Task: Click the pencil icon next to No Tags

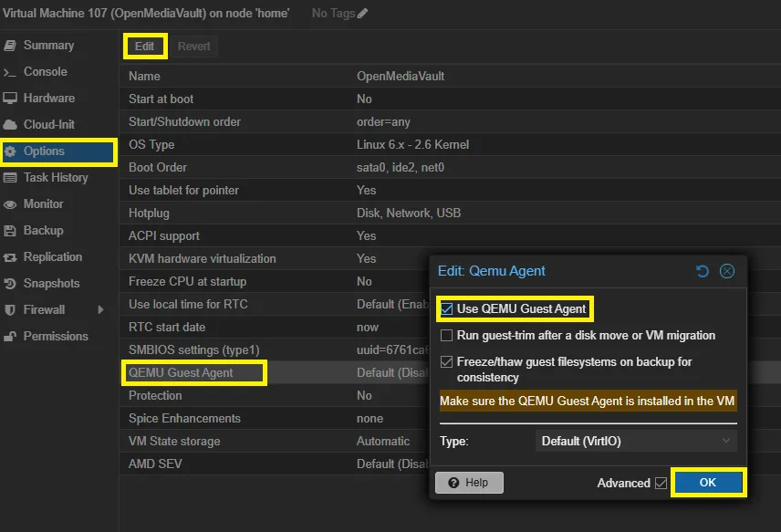Action: click(363, 14)
